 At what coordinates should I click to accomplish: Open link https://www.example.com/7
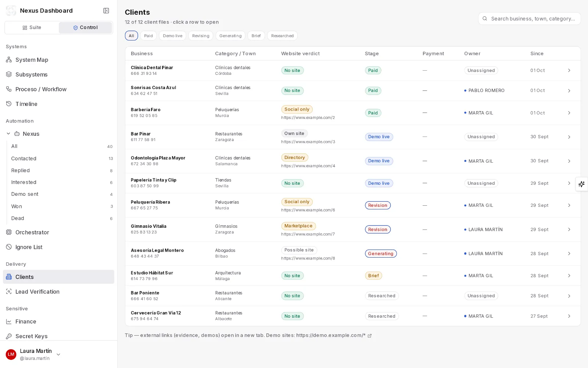click(x=308, y=234)
